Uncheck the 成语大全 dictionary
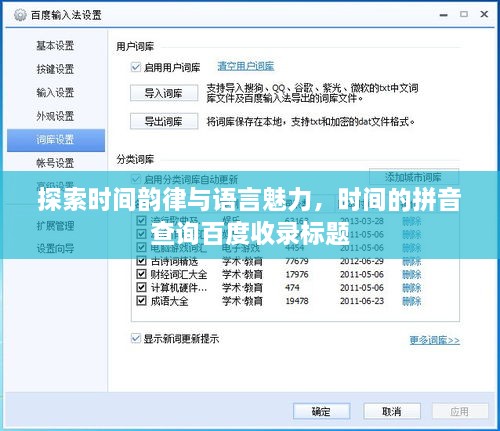The image size is (500, 431). pos(141,301)
